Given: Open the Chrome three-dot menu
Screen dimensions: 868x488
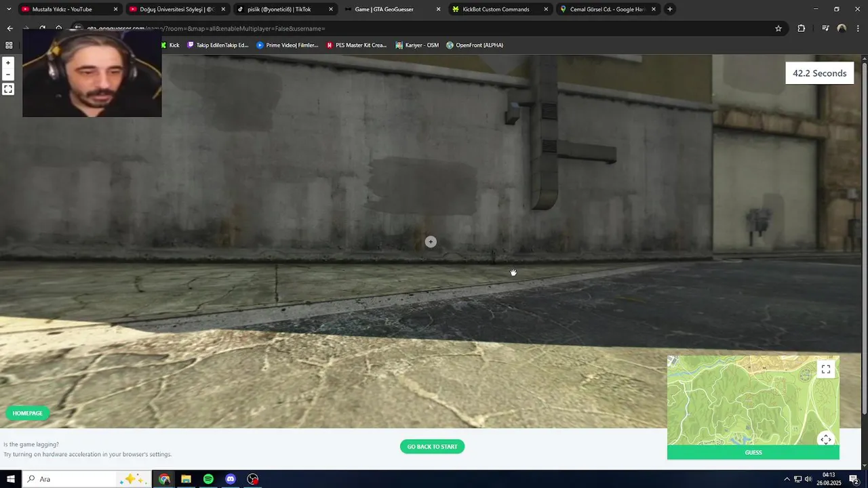Looking at the screenshot, I should [858, 28].
